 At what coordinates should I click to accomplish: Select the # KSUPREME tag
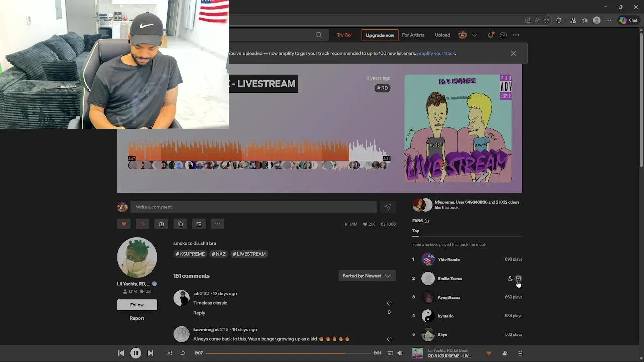[x=191, y=254]
